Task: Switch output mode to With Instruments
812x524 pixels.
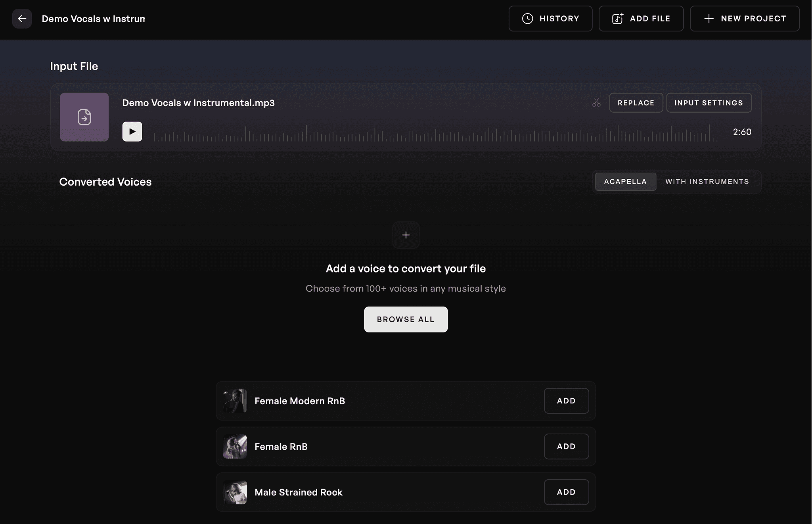Action: (x=707, y=182)
